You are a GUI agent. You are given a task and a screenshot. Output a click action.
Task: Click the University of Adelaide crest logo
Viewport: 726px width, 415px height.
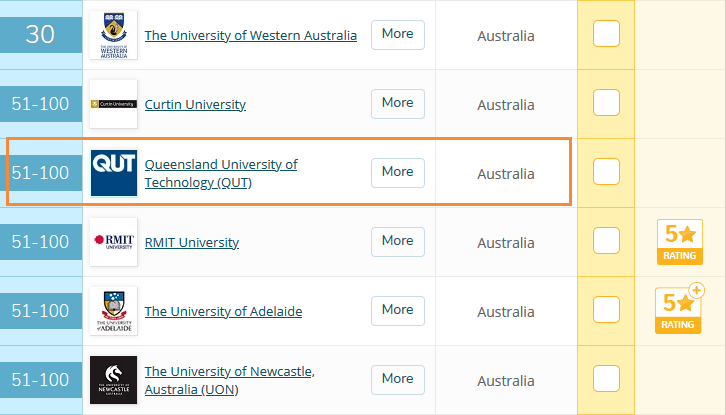click(113, 311)
